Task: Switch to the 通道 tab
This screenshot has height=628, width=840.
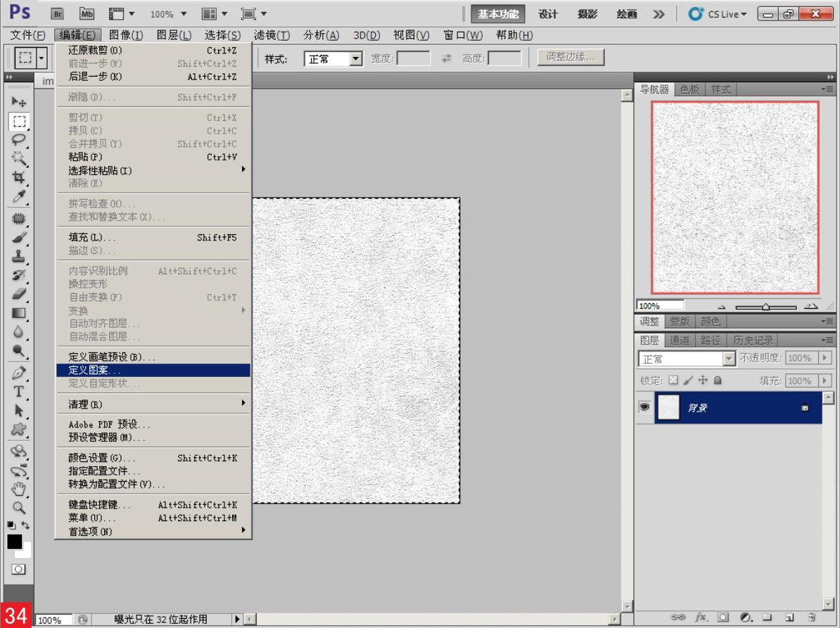Action: pyautogui.click(x=680, y=340)
